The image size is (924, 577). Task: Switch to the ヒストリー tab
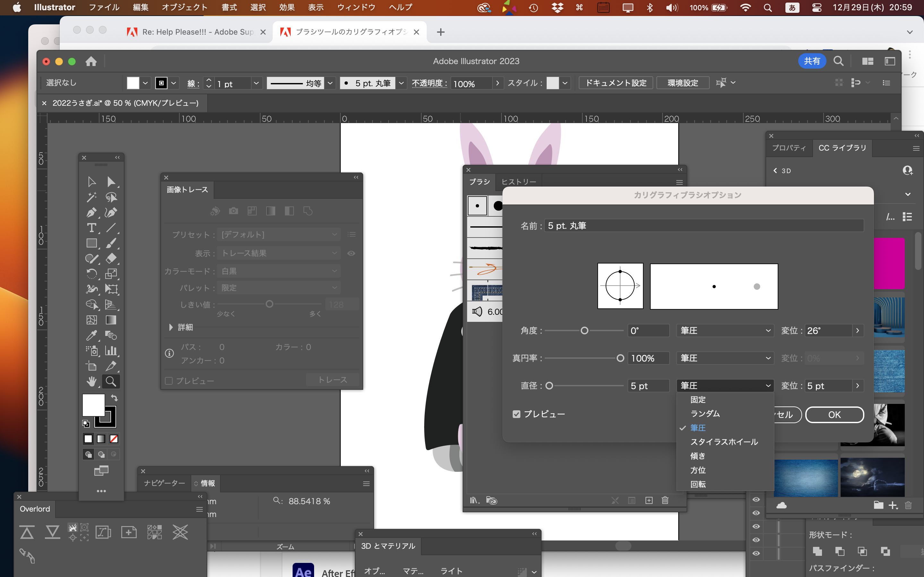tap(518, 182)
